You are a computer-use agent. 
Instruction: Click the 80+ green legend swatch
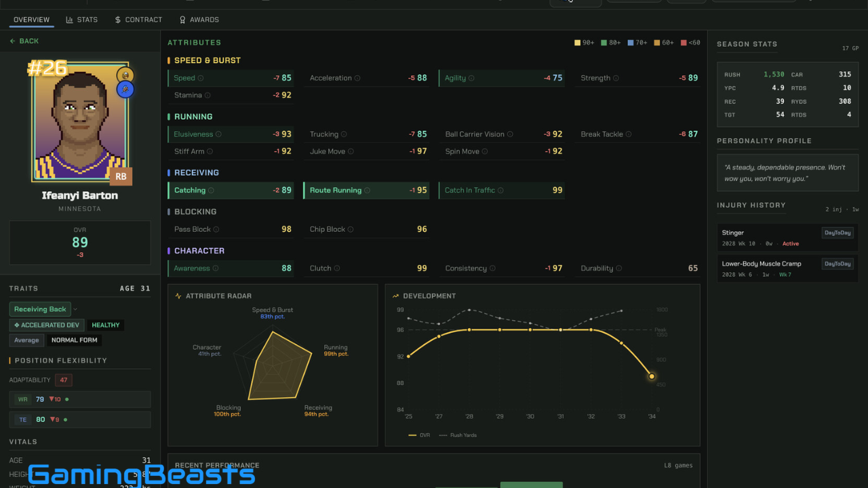point(604,43)
